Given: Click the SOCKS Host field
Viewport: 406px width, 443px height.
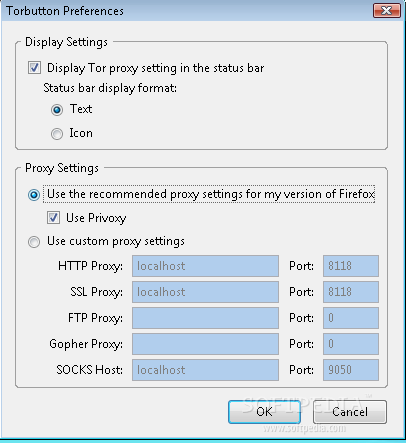Looking at the screenshot, I should tap(205, 370).
